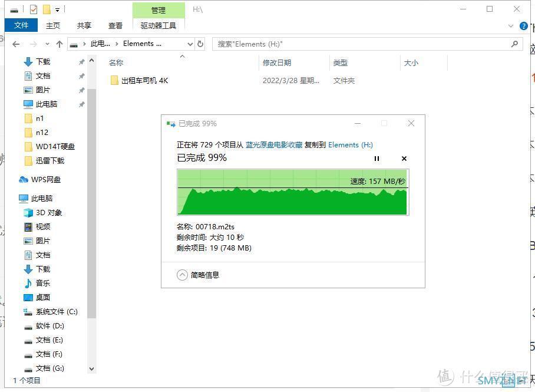The width and height of the screenshot is (535, 392).
Task: Open the 驱动器工具 ribbon tab
Action: [x=158, y=25]
